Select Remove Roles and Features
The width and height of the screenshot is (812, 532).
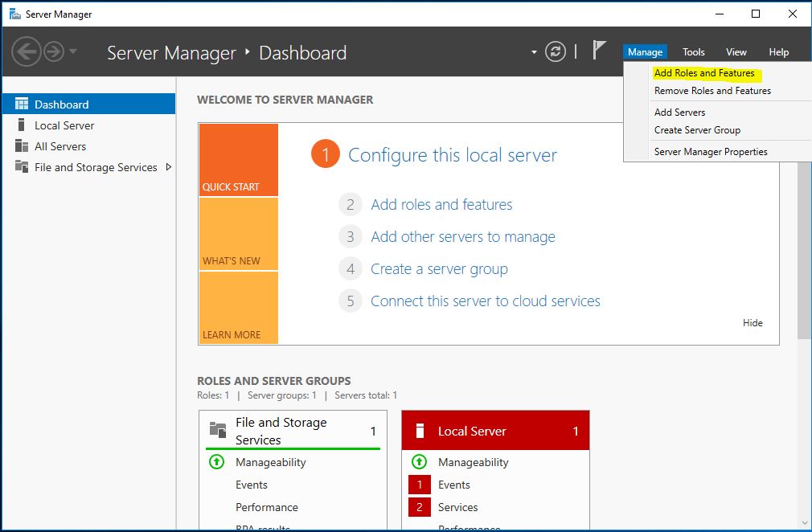tap(712, 91)
